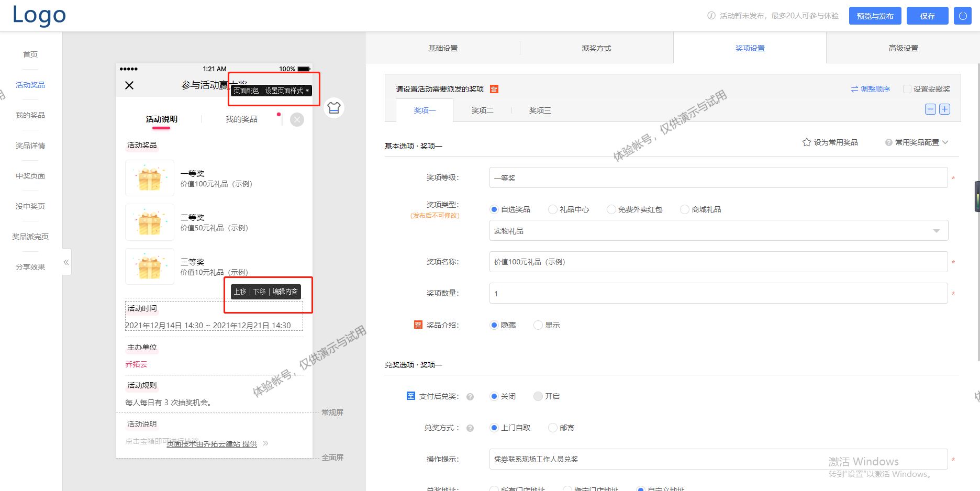Click the shirt icon beside the phone preview
980x491 pixels.
333,107
